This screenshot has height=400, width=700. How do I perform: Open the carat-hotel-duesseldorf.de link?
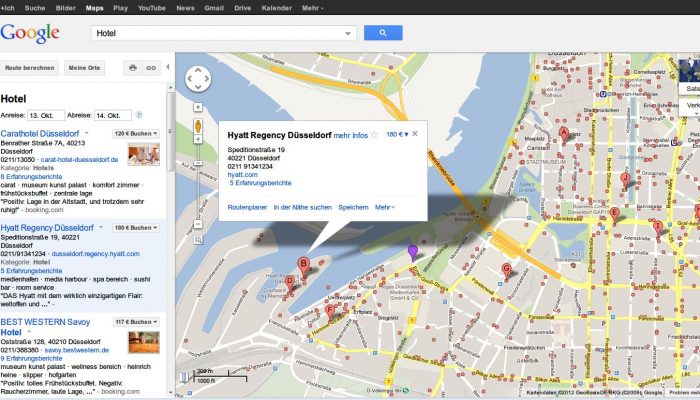click(x=79, y=159)
